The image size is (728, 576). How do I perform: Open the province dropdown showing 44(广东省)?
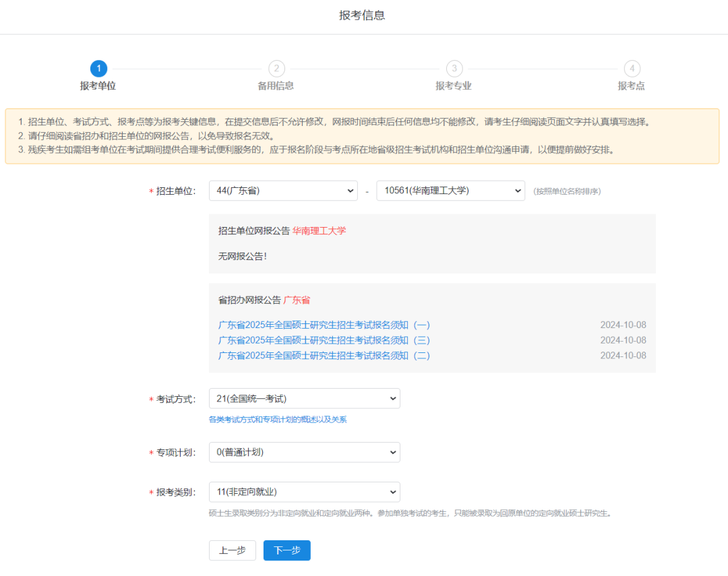[x=283, y=191]
